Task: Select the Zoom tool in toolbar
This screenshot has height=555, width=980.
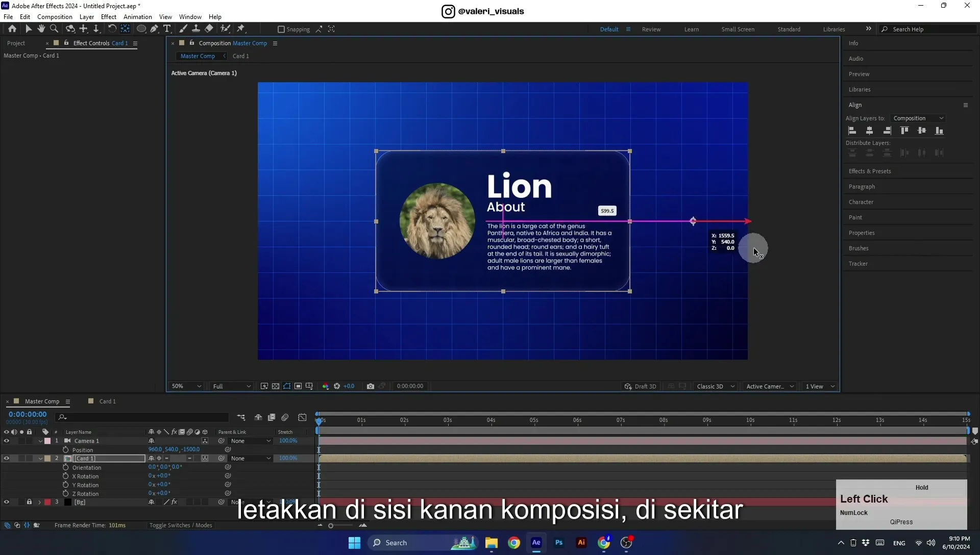Action: coord(54,29)
